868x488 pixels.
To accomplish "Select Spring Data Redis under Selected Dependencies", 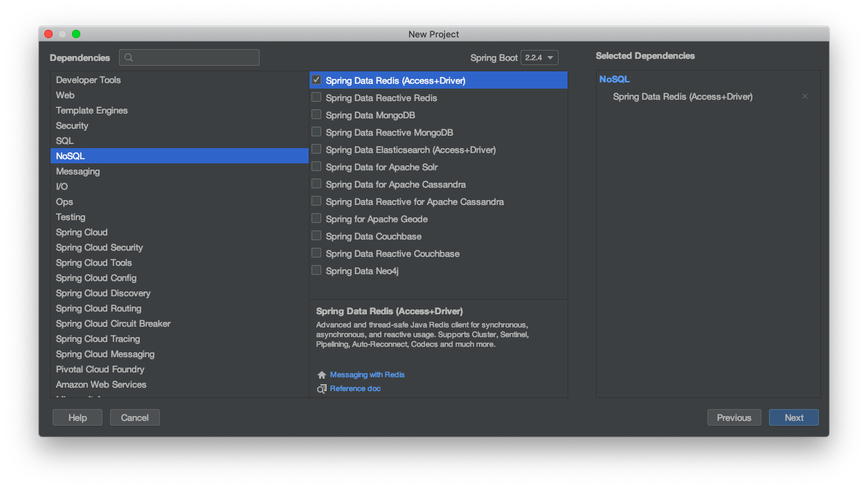I will pos(682,97).
